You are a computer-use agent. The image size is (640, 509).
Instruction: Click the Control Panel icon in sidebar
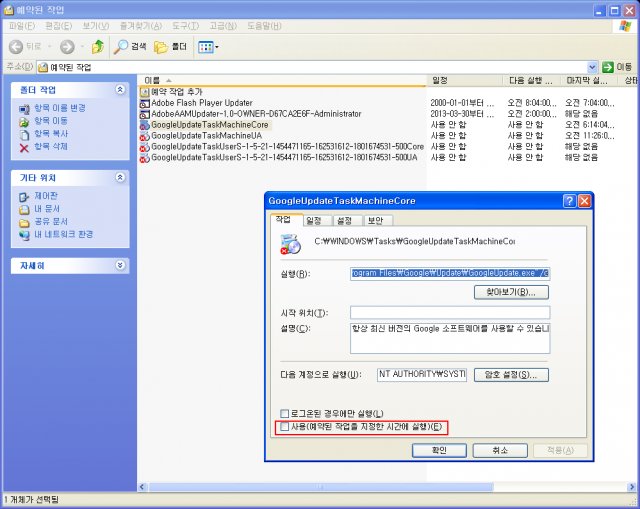point(24,197)
